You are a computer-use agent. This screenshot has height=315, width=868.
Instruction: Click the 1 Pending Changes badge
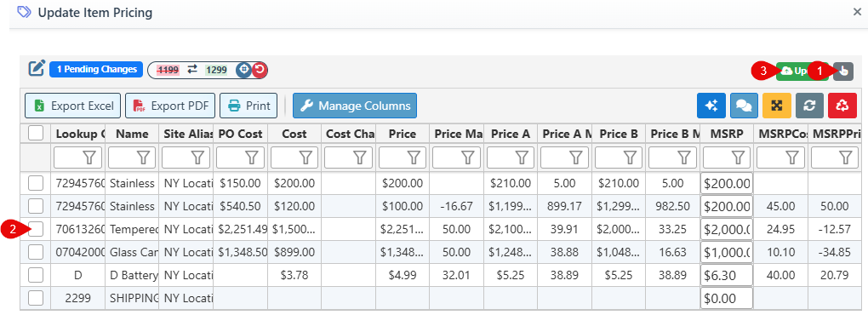(96, 69)
